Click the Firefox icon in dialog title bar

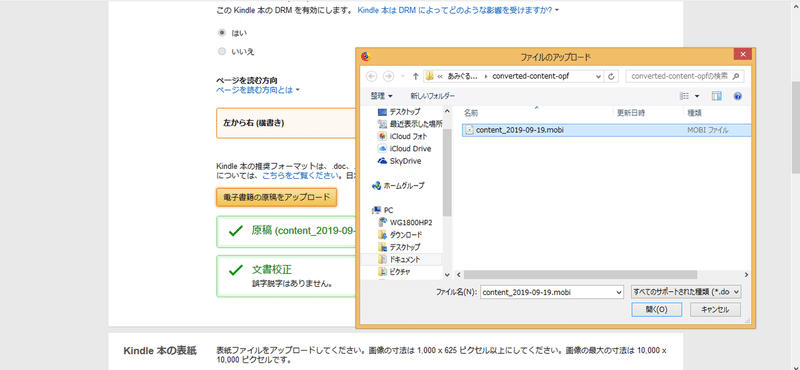coord(365,56)
